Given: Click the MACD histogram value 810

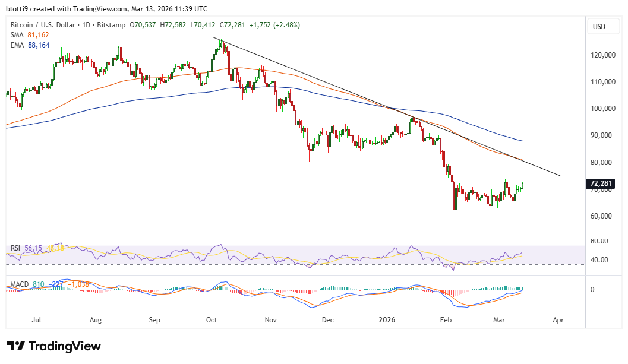Looking at the screenshot, I should coord(37,284).
